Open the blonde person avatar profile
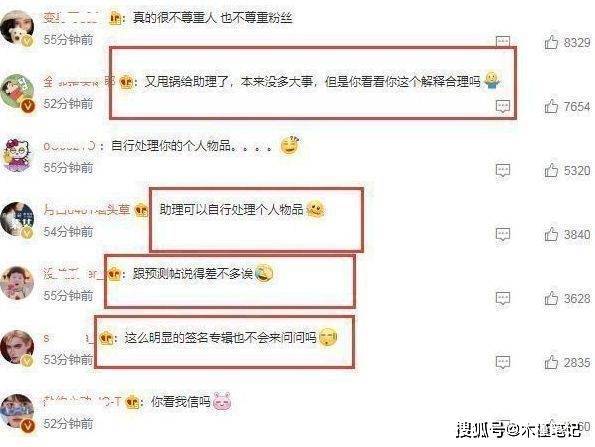This screenshot has width=595, height=447. coord(17,348)
